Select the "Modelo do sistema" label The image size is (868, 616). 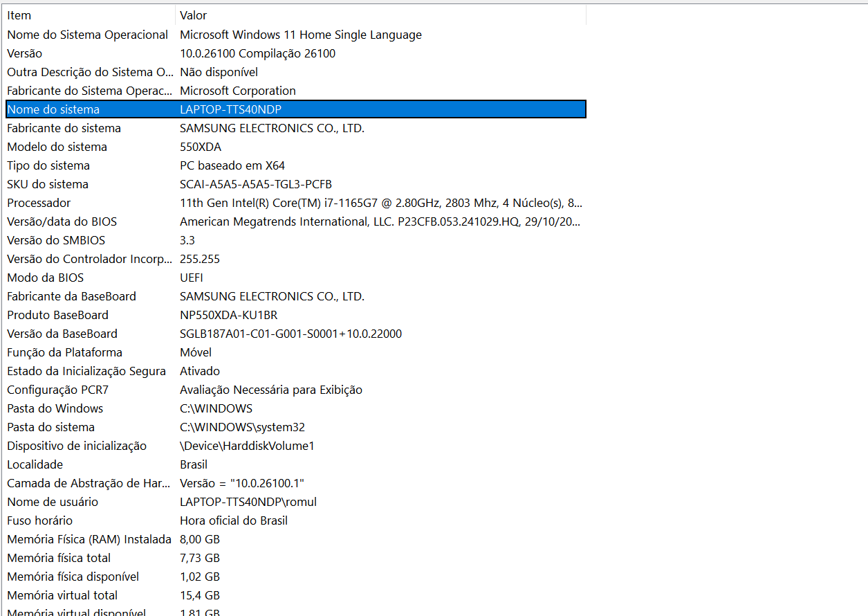click(57, 147)
